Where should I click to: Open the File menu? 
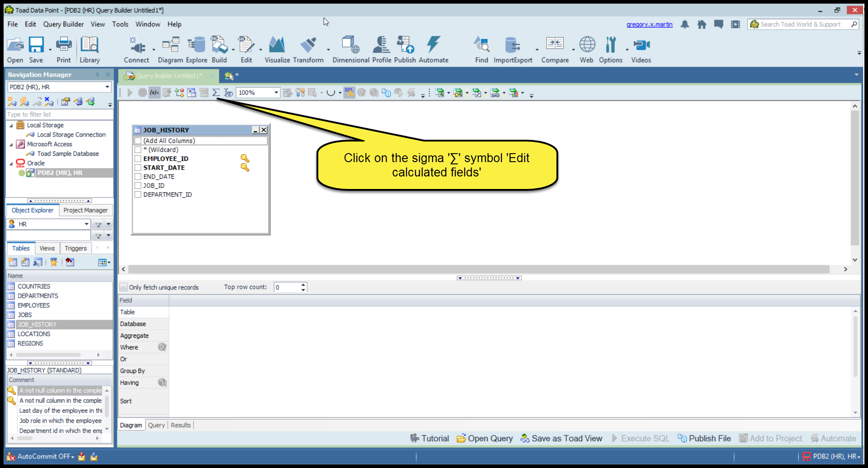click(13, 24)
